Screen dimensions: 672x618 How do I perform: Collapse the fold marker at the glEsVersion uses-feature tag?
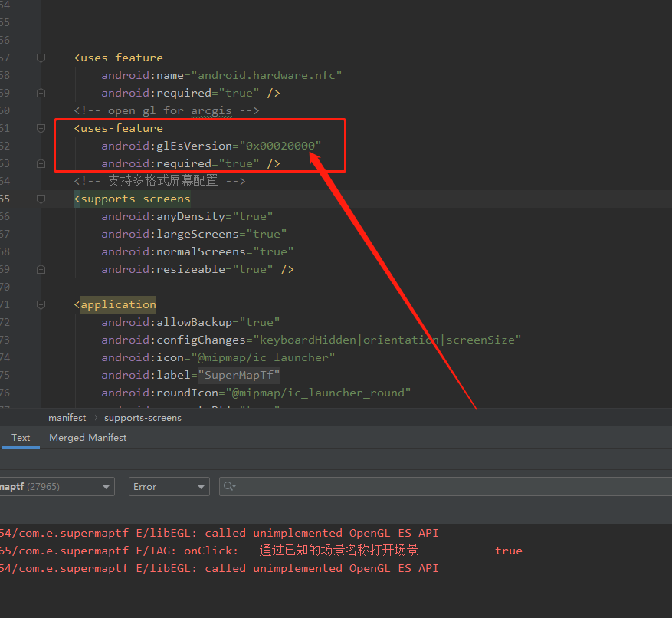tap(41, 128)
